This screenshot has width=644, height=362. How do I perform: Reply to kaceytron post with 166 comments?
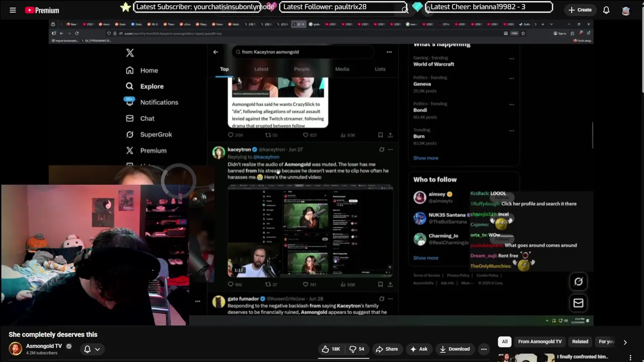235,285
